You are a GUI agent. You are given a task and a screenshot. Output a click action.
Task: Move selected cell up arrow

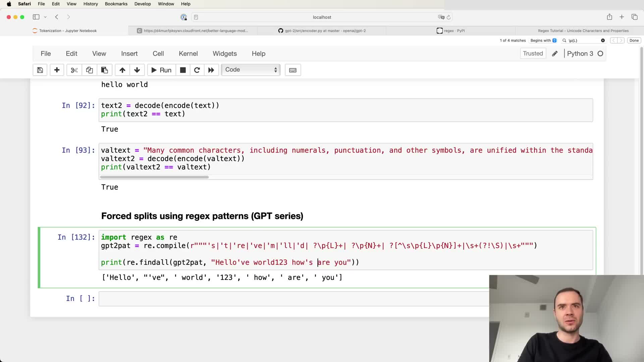point(122,70)
